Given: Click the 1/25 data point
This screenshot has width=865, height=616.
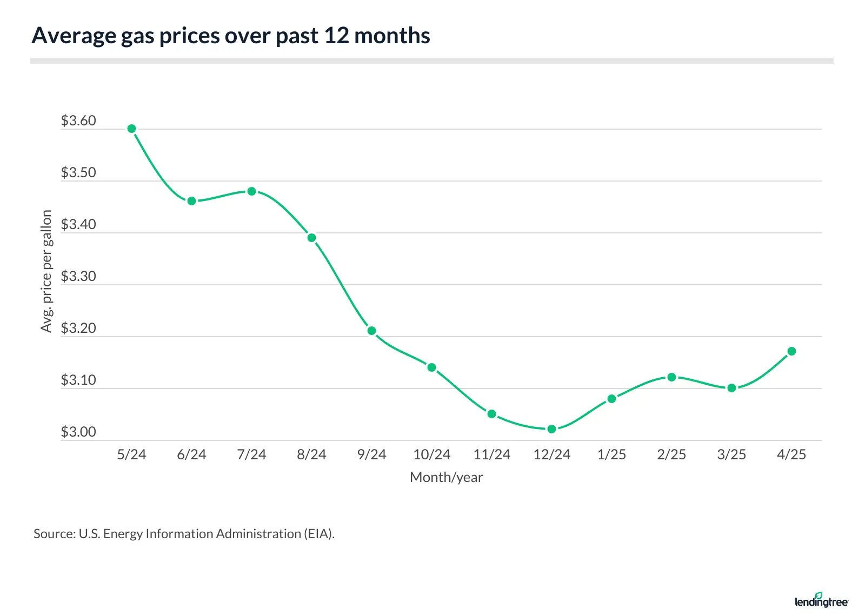Looking at the screenshot, I should pos(611,399).
